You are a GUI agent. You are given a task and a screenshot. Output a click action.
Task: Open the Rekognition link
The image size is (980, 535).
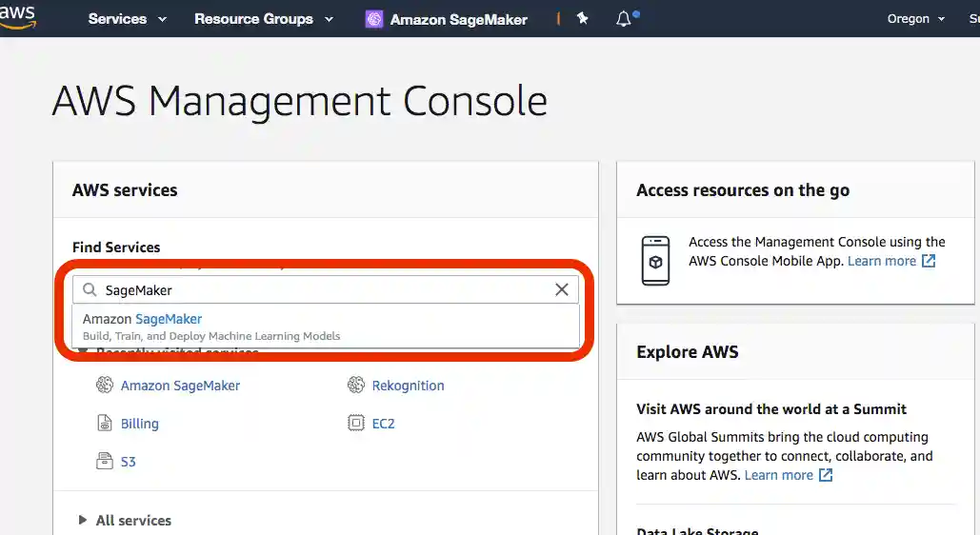pos(409,386)
